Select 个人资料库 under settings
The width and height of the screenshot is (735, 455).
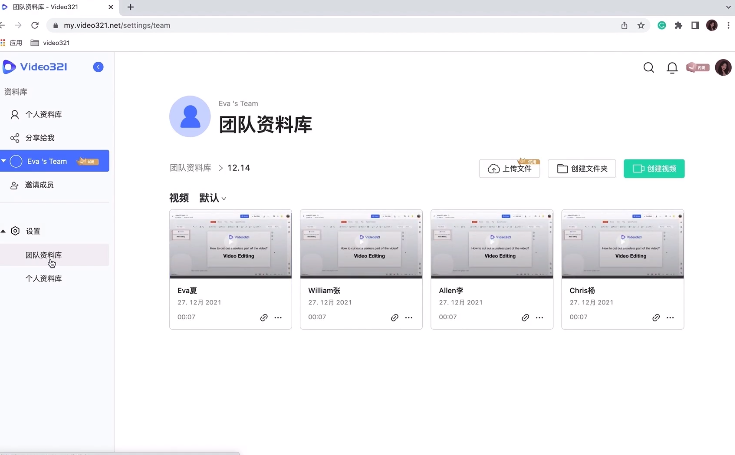[44, 278]
